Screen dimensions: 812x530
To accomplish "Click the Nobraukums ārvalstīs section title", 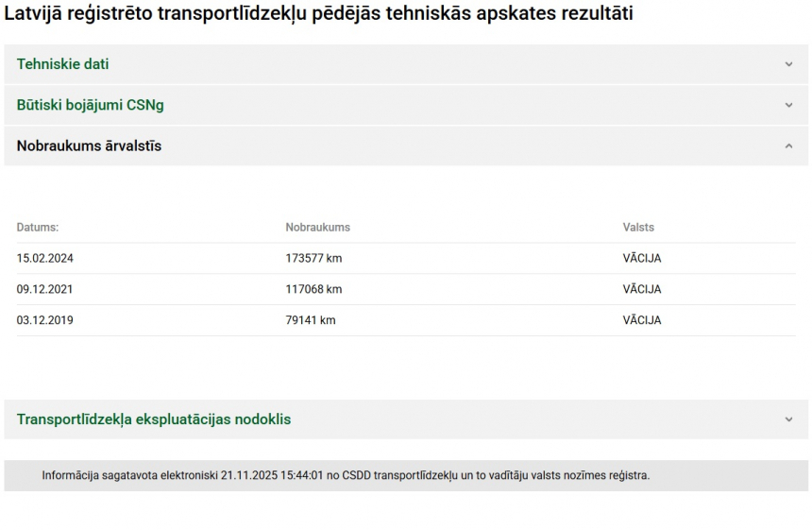I will 89,145.
